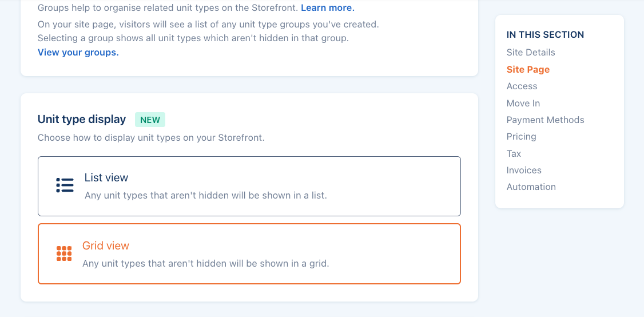Open the Move In section
This screenshot has width=644, height=317.
pos(523,103)
